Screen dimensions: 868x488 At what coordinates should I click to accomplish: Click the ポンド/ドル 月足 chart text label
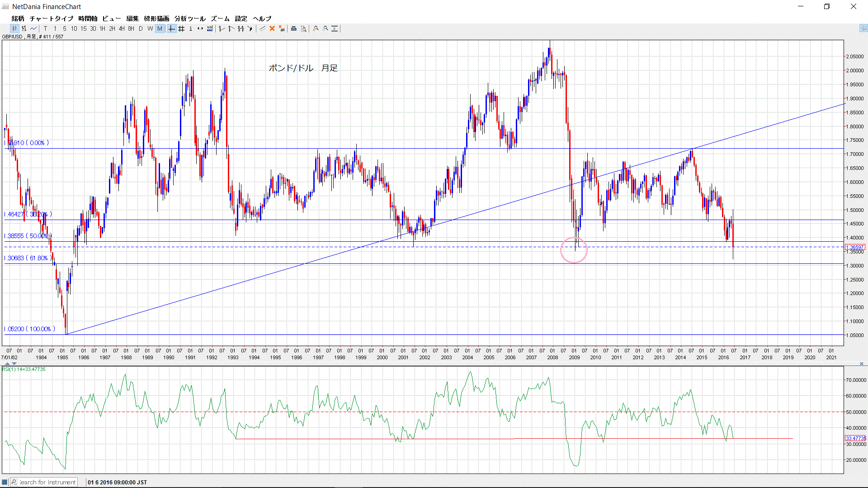click(x=303, y=68)
